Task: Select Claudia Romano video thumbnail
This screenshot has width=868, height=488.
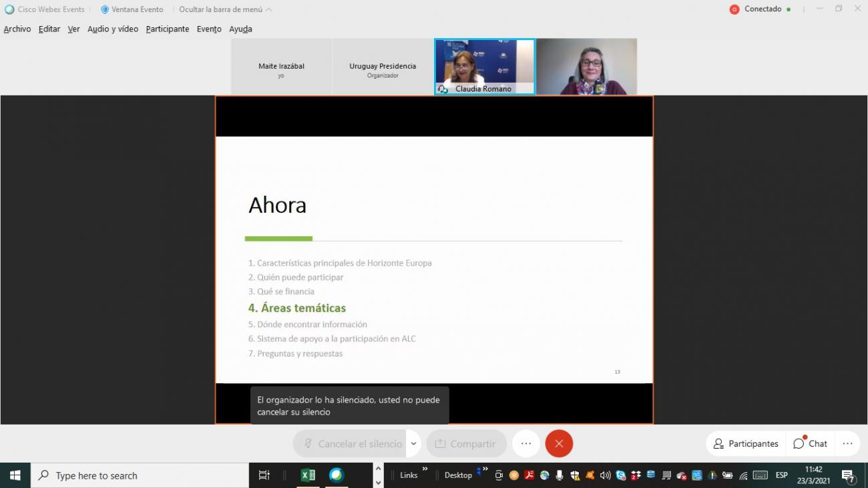Action: point(485,67)
